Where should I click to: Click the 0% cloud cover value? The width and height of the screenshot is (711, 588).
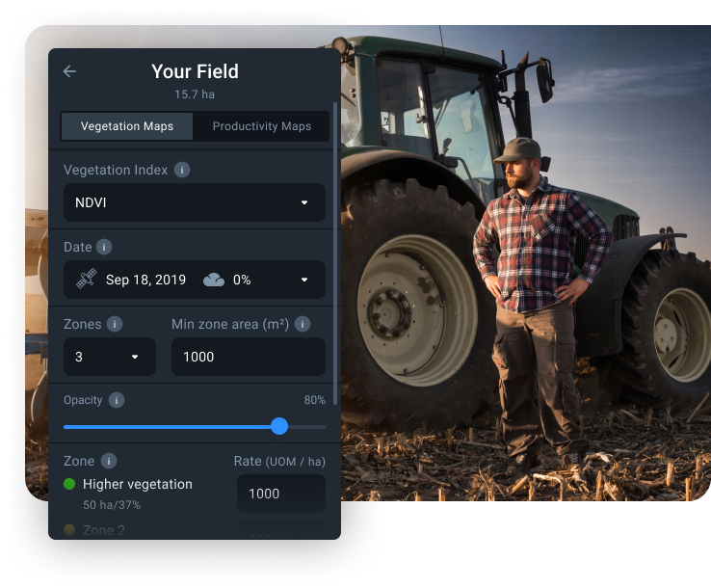click(x=242, y=280)
